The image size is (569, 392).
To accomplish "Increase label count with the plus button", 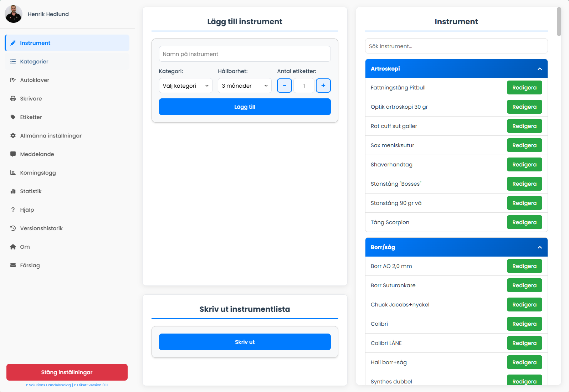I will [x=323, y=86].
